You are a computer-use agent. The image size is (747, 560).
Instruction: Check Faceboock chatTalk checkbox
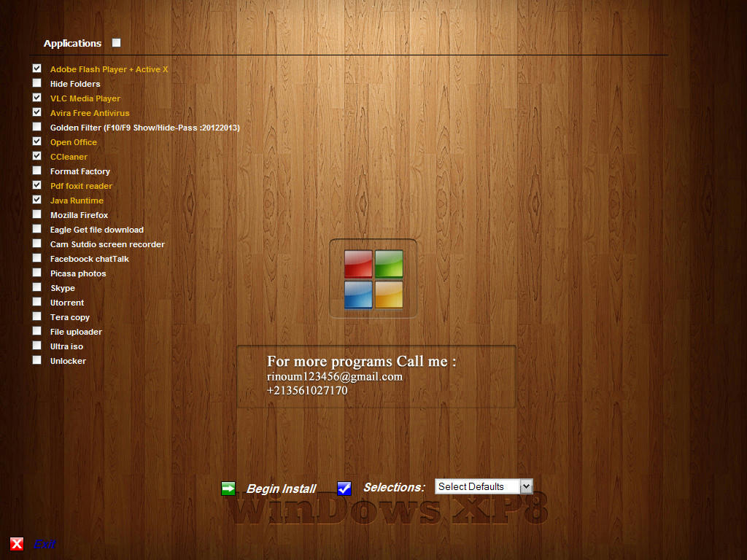[36, 258]
